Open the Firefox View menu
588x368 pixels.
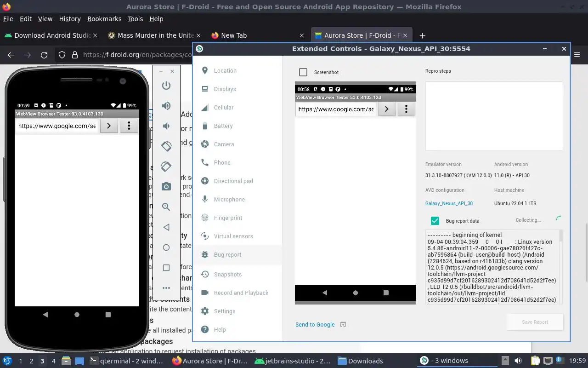tap(45, 19)
